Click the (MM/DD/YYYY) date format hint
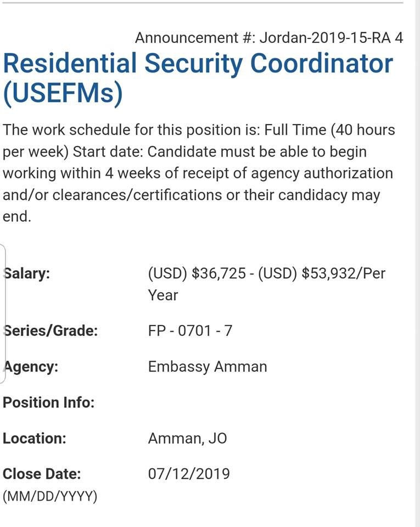Image resolution: width=420 pixels, height=527 pixels. pyautogui.click(x=50, y=497)
